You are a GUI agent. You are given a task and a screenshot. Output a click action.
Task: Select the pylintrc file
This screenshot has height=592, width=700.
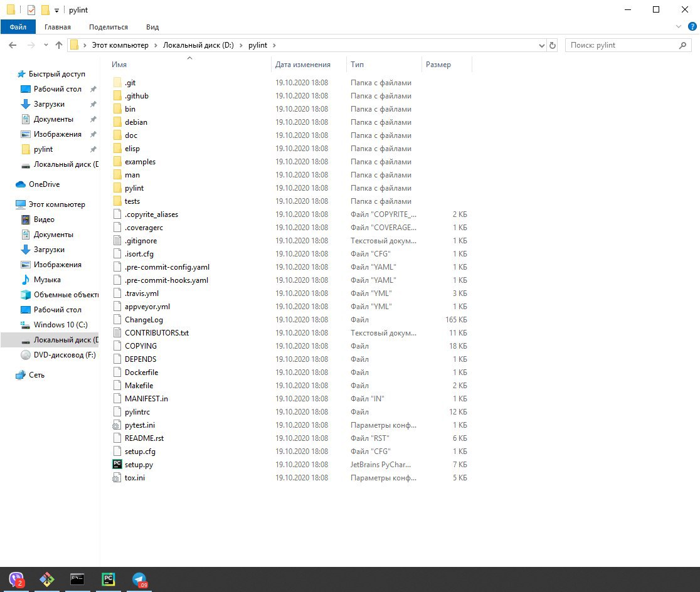click(x=137, y=411)
